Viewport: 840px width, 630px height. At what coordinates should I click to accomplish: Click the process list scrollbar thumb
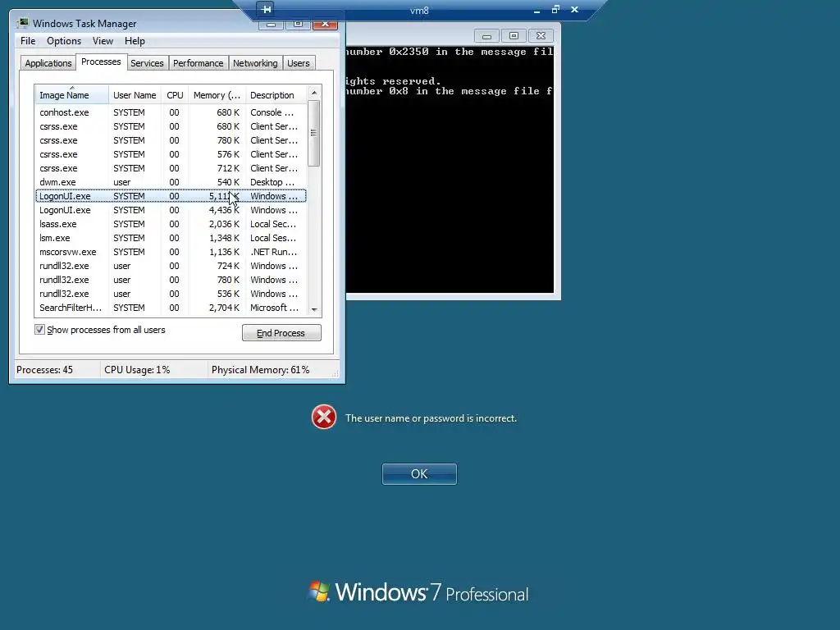click(x=314, y=132)
